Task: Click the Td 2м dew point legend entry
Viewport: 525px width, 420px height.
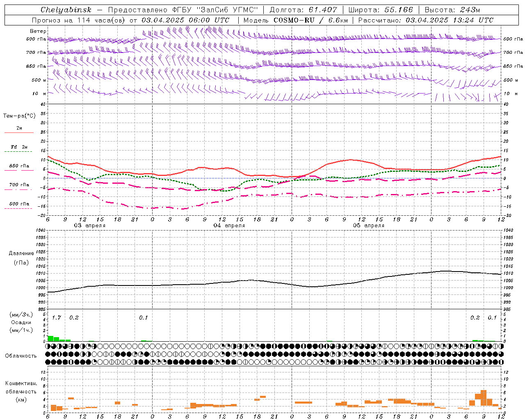Action: click(x=19, y=147)
